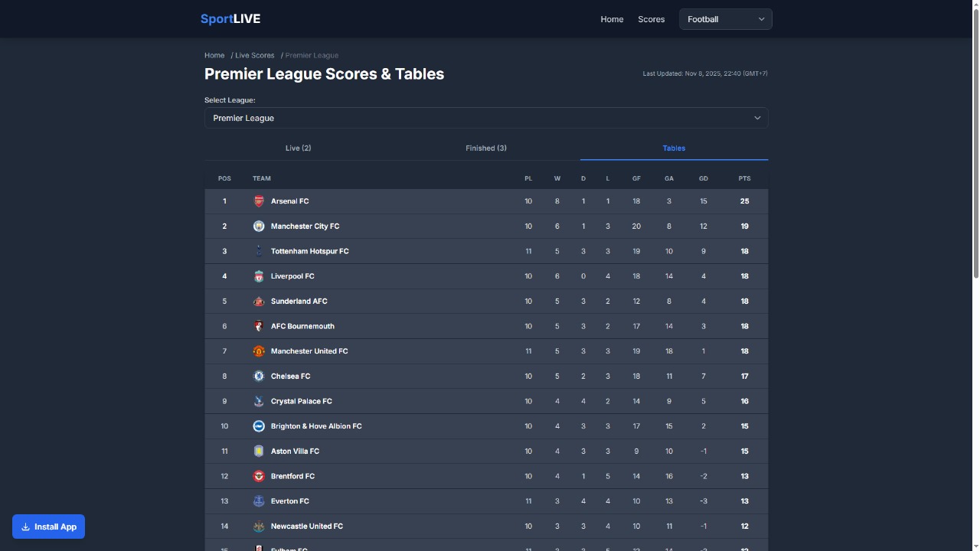The width and height of the screenshot is (980, 551).
Task: Click the page's vertical scrollbar
Action: 975,153
